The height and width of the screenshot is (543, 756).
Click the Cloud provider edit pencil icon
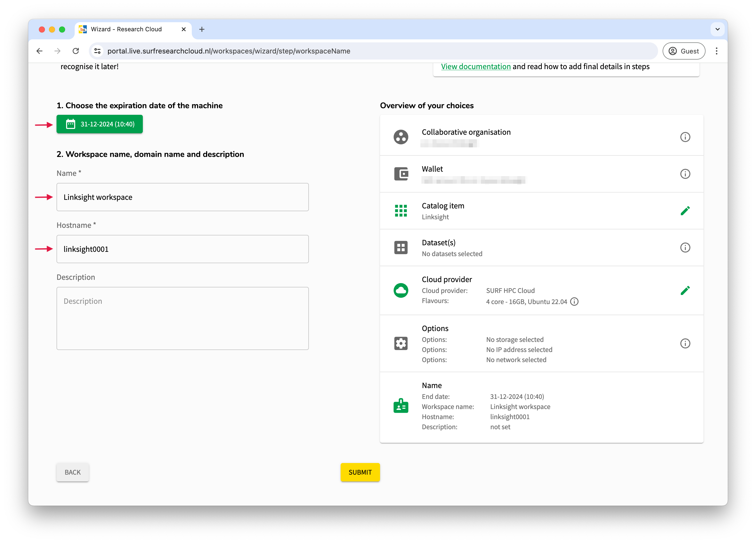coord(685,290)
